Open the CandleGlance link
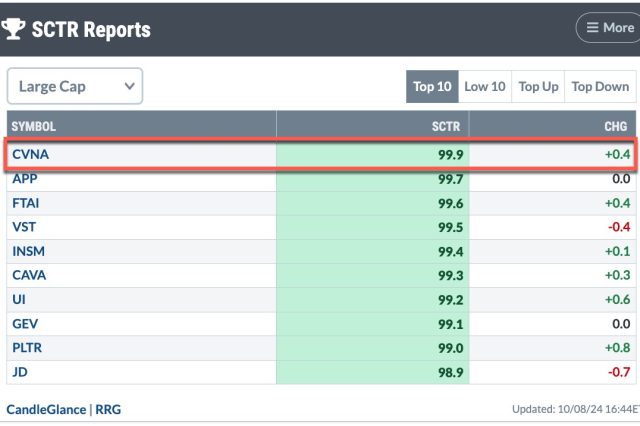640x426 pixels. coord(46,409)
